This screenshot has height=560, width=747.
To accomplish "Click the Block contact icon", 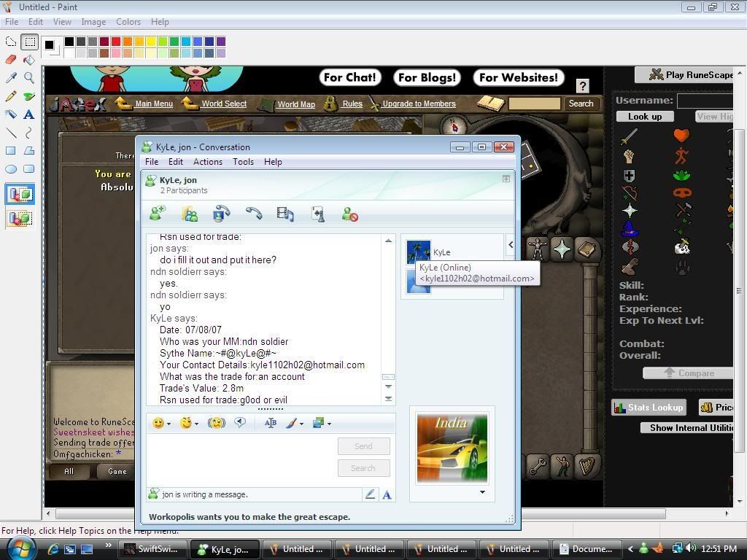I will click(x=350, y=214).
